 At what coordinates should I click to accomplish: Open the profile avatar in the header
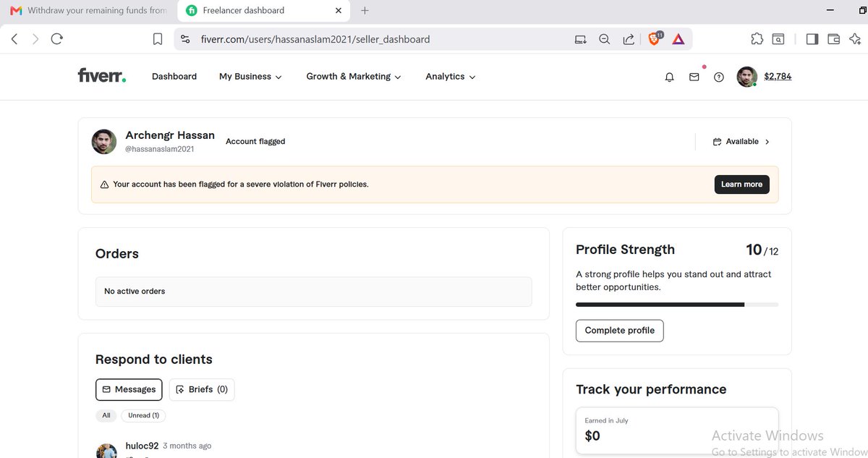(x=746, y=77)
